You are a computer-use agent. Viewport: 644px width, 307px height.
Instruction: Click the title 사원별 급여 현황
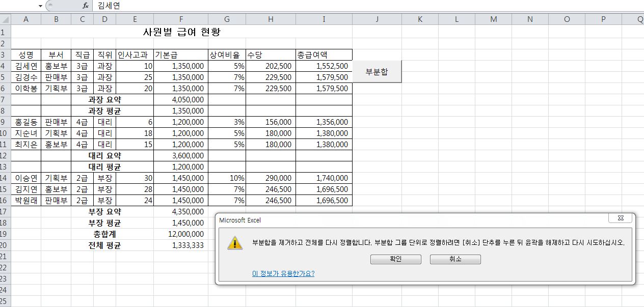point(181,32)
